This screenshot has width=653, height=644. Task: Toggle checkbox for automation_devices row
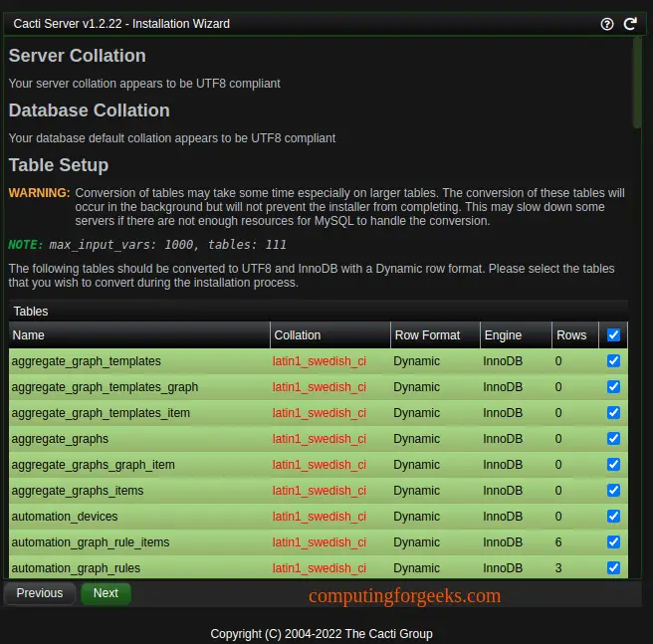click(x=613, y=516)
